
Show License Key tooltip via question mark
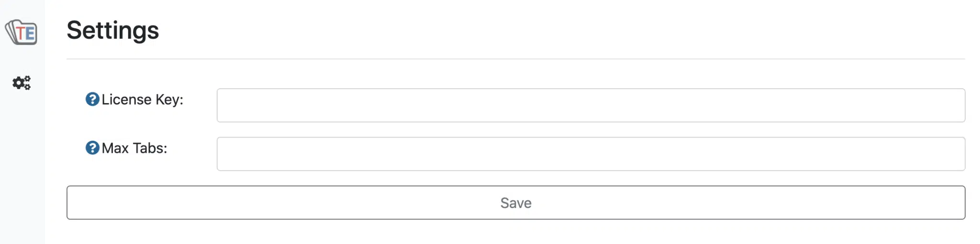coord(92,99)
